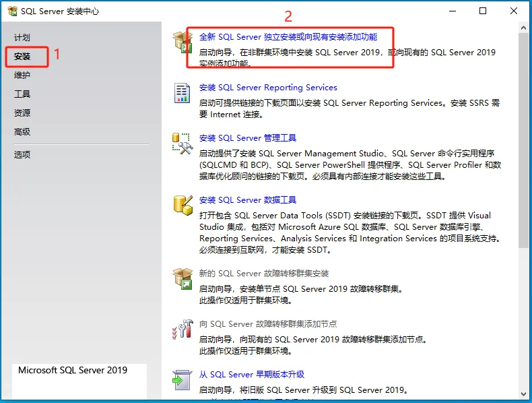
Task: Click the SQL Server title bar app icon
Action: (12, 11)
